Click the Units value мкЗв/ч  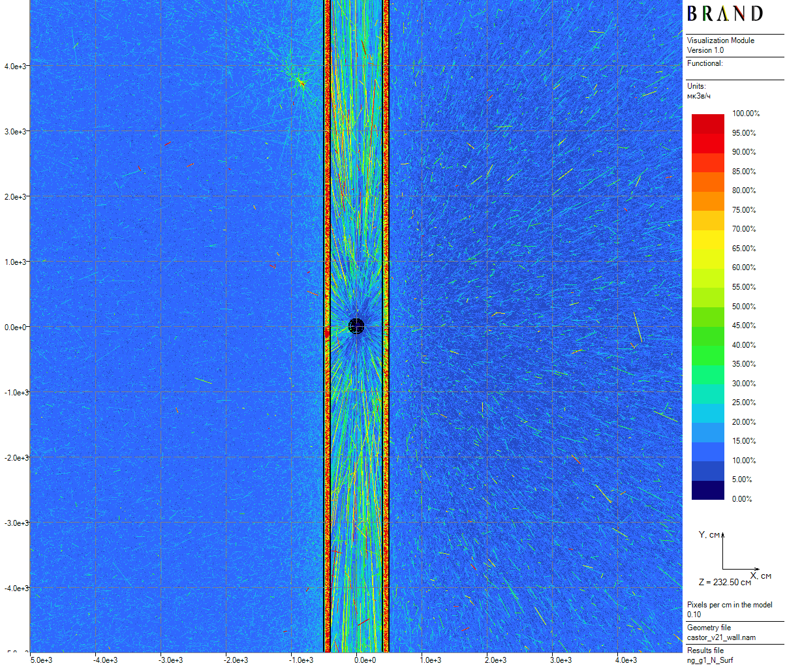[699, 96]
